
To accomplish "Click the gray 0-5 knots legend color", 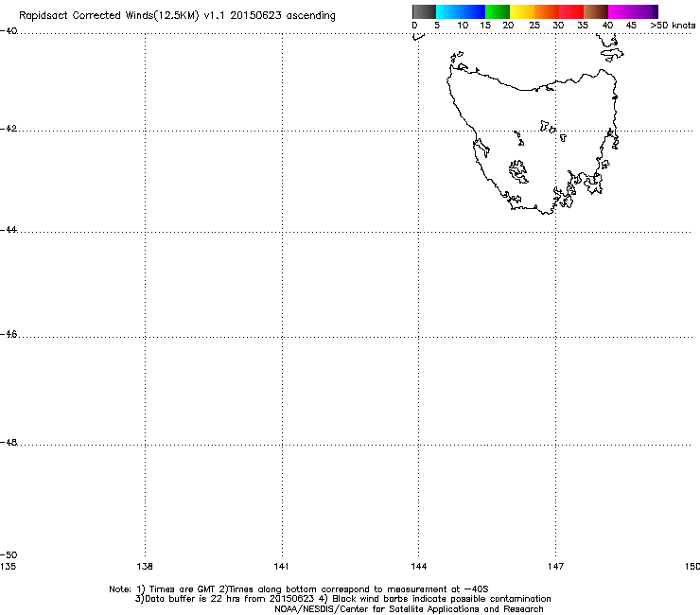I will point(424,11).
